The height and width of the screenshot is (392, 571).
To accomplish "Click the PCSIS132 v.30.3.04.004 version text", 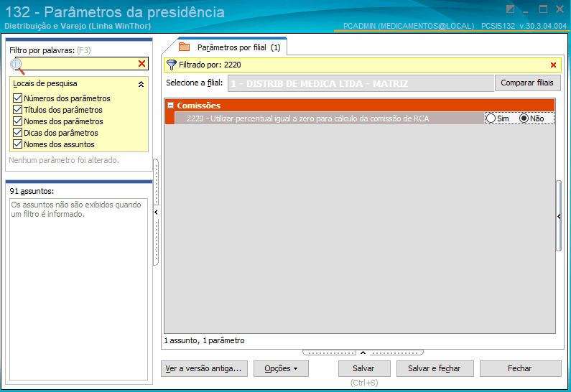I will pyautogui.click(x=524, y=26).
